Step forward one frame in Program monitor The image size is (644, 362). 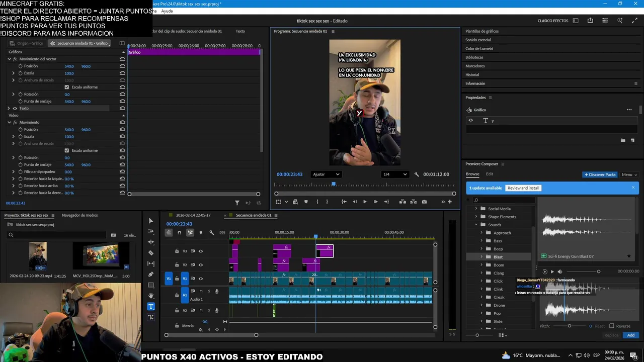[375, 202]
